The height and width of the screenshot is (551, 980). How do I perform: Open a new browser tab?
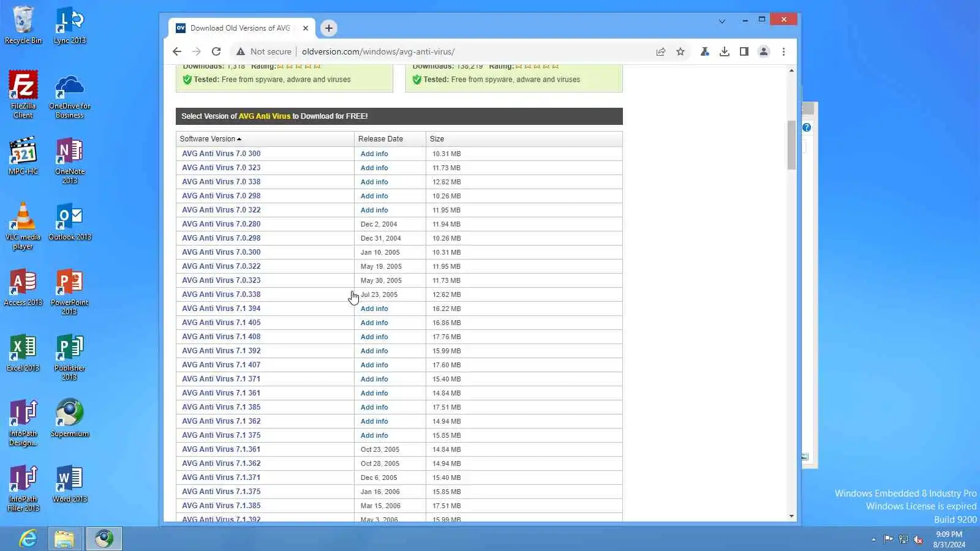point(329,28)
